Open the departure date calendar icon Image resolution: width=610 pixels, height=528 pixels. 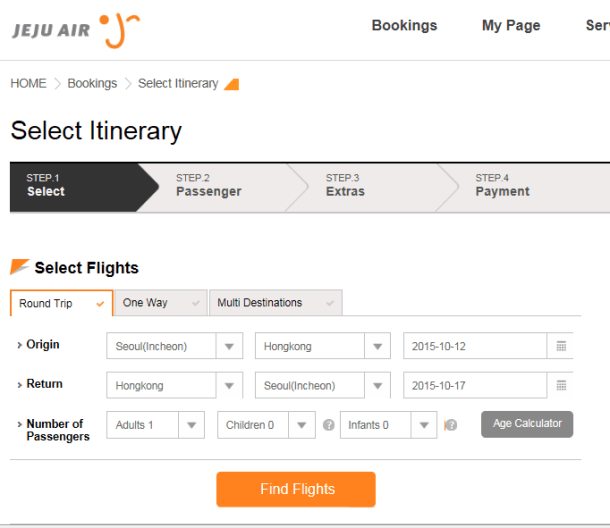coord(561,346)
